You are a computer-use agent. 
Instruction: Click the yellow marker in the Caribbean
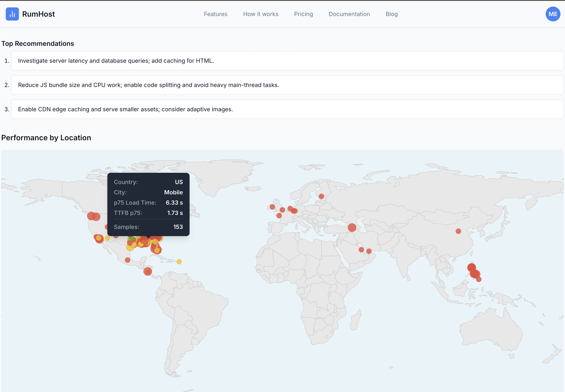click(x=179, y=262)
